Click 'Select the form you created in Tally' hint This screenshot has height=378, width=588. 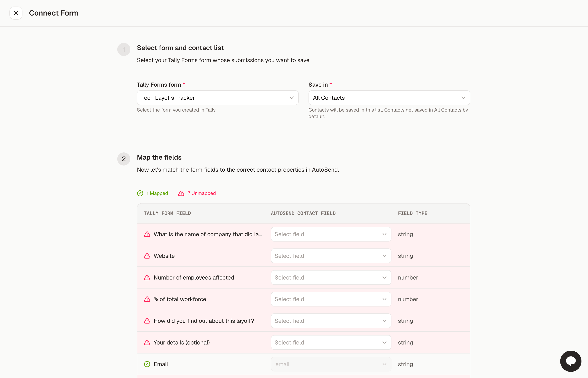pos(176,110)
